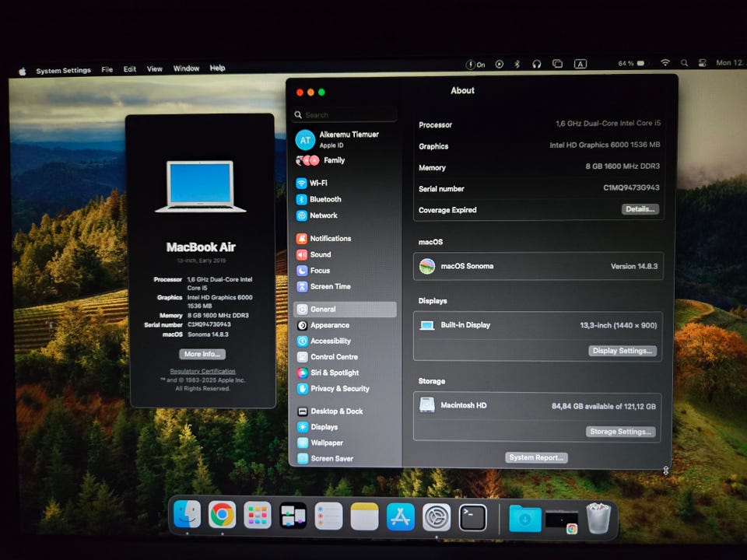Open battery status in menu bar
This screenshot has height=560, width=747.
point(631,63)
